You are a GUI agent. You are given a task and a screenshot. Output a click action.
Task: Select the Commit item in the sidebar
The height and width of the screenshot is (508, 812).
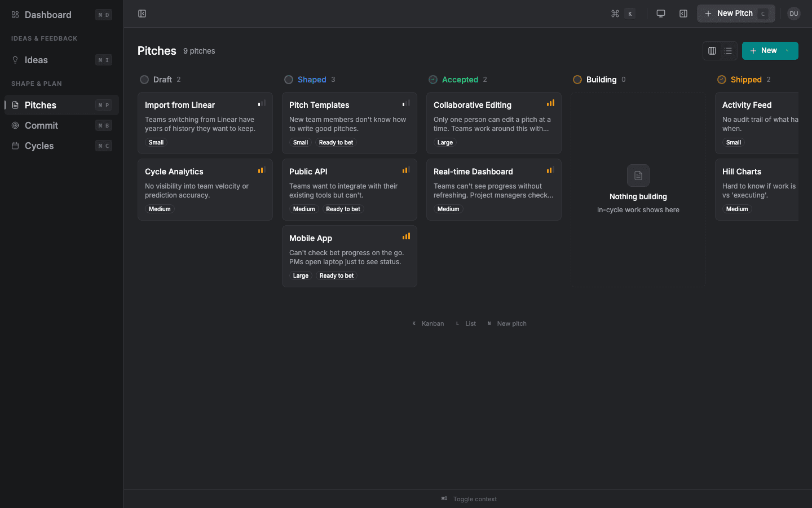click(x=42, y=125)
